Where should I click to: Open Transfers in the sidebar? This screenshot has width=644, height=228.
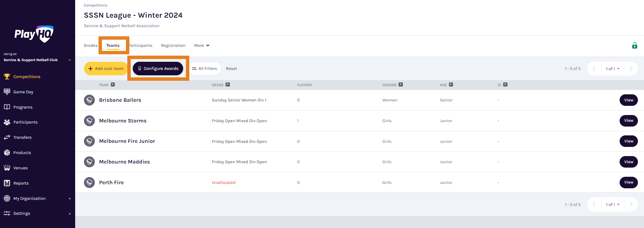point(22,137)
